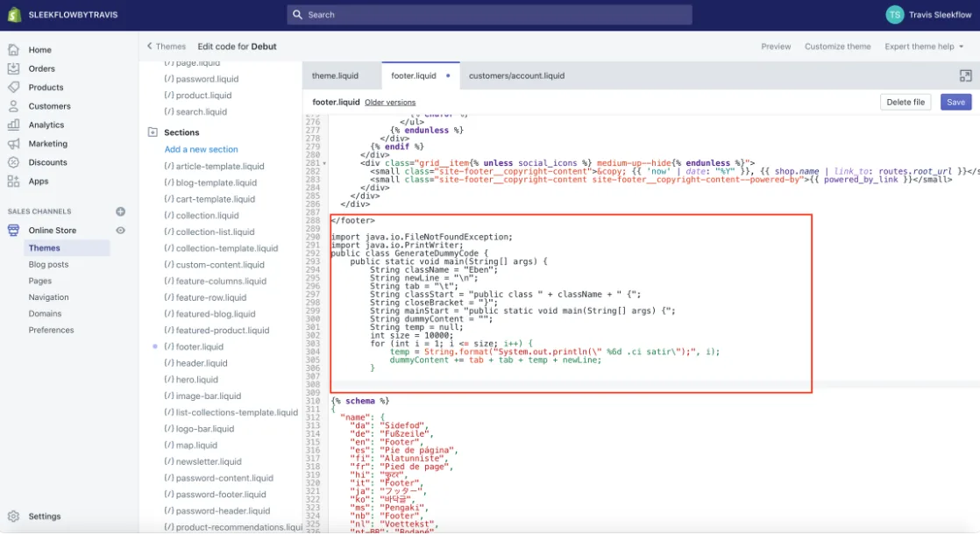
Task: Open Orders in sidebar
Action: (x=41, y=68)
